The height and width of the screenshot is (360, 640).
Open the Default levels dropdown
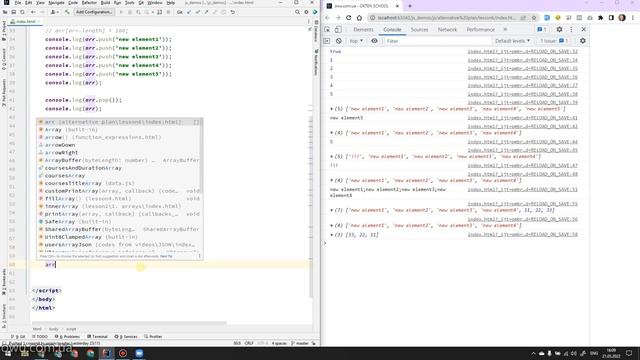pos(512,41)
